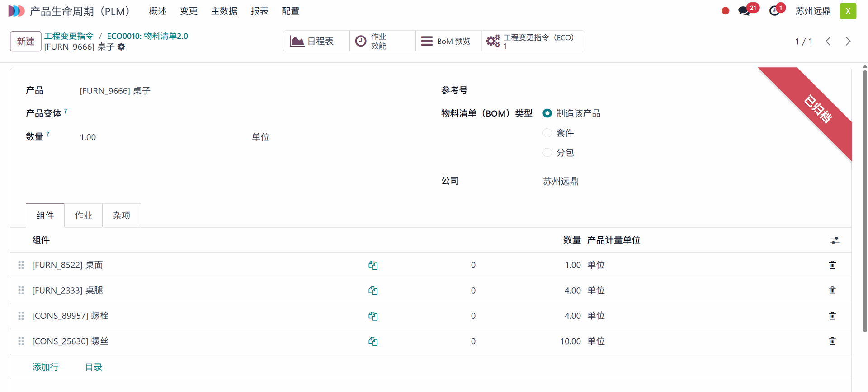Screen dimensions: 868x392
Task: Open the conversations chat bubble icon
Action: click(744, 11)
